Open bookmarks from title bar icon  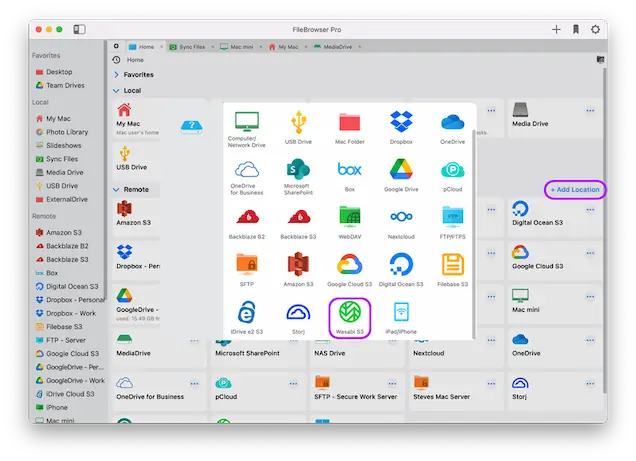pos(576,29)
